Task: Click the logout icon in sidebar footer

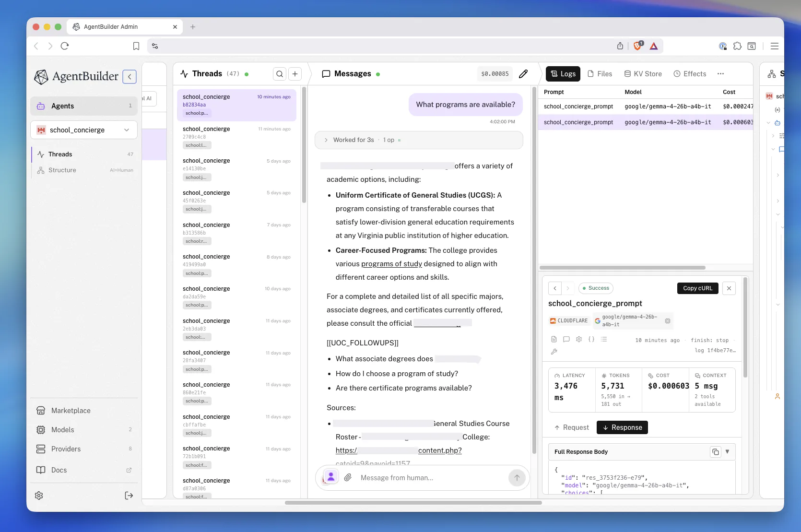Action: [129, 496]
